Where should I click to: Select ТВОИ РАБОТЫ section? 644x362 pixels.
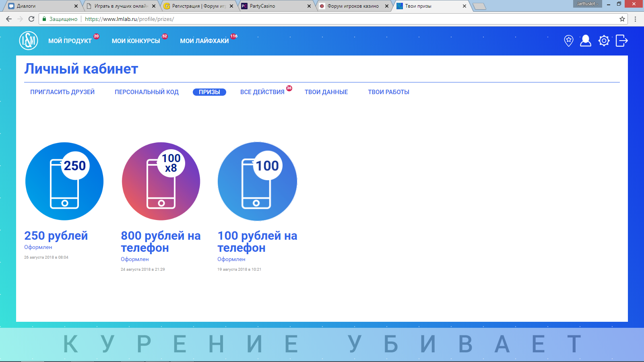coord(388,92)
